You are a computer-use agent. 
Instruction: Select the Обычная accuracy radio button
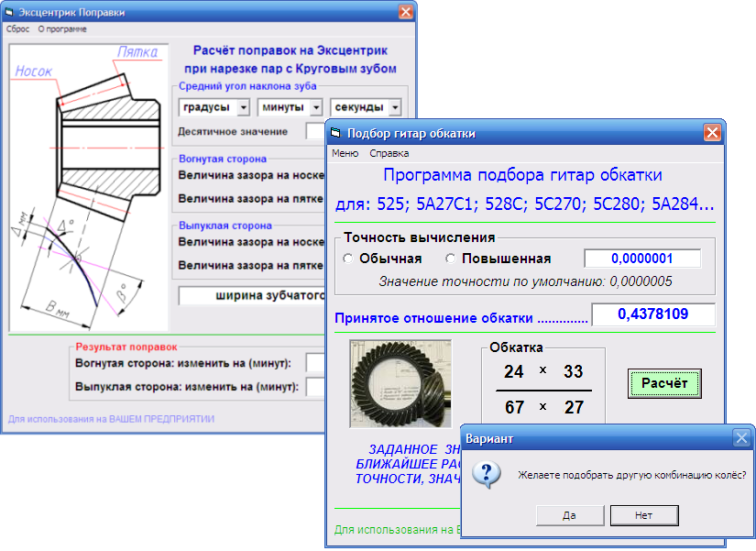pos(348,259)
